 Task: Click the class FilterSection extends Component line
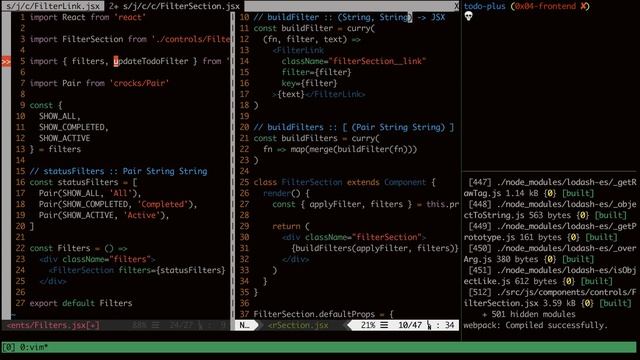click(x=345, y=182)
